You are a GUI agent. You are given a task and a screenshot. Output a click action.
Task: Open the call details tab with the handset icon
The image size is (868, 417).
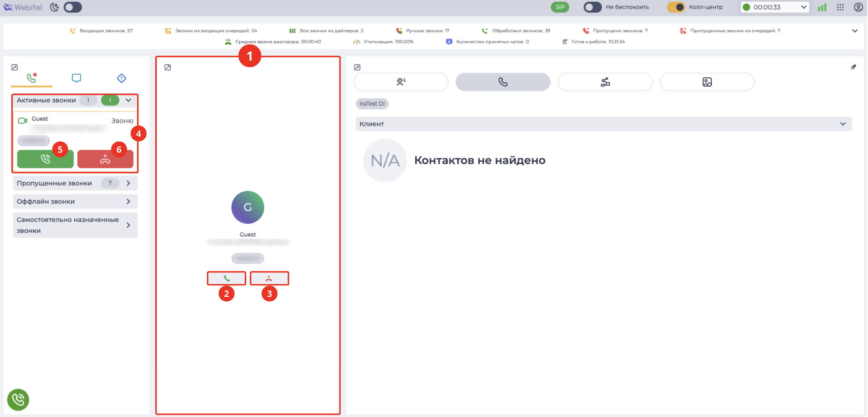pyautogui.click(x=503, y=82)
